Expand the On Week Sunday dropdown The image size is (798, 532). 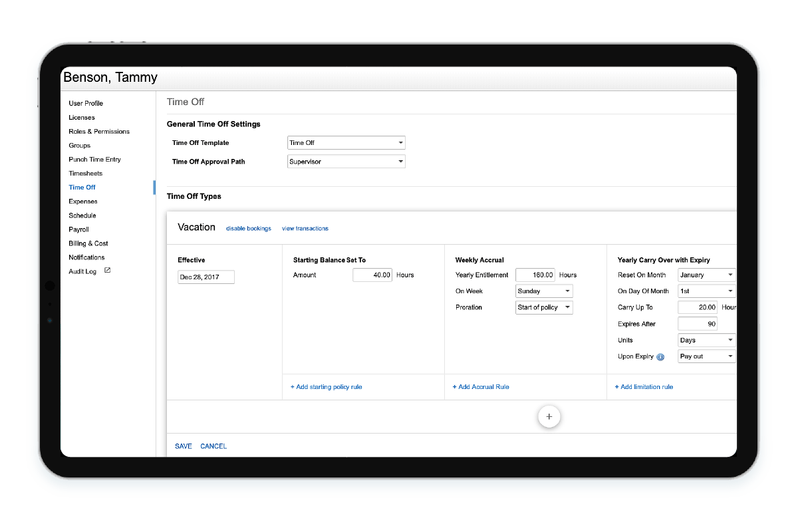click(544, 291)
